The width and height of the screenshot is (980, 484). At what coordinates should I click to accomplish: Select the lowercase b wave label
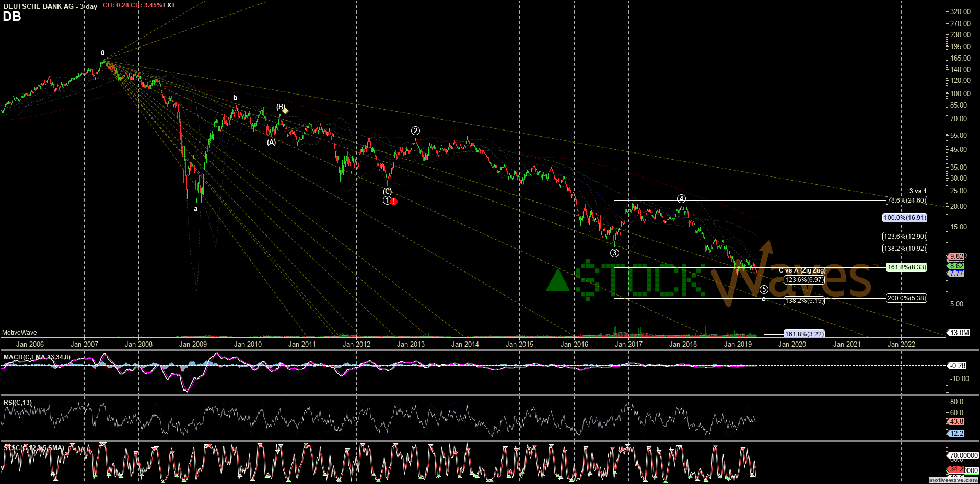[x=235, y=98]
